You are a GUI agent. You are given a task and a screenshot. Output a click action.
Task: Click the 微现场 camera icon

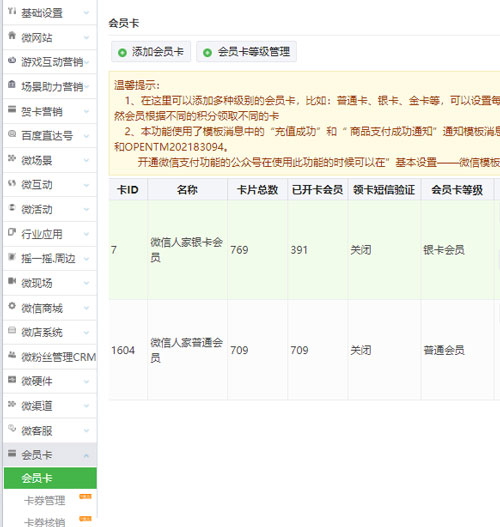12,281
